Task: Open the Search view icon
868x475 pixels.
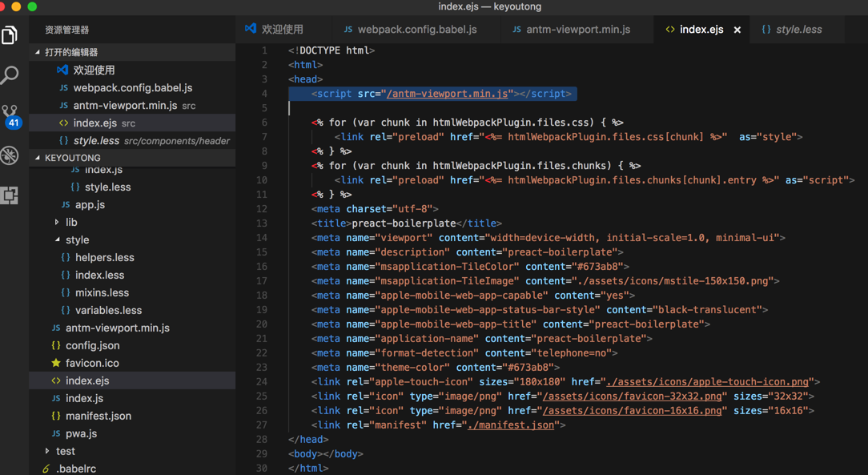Action: point(10,75)
